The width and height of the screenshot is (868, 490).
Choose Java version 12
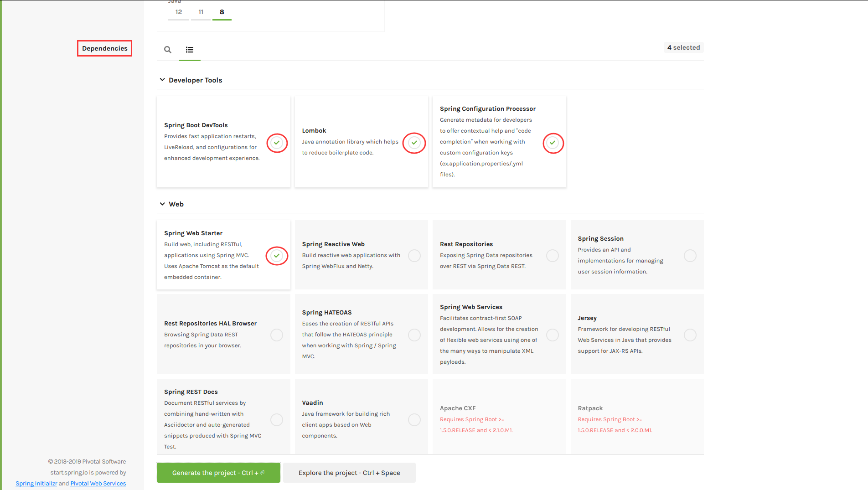[x=179, y=12]
